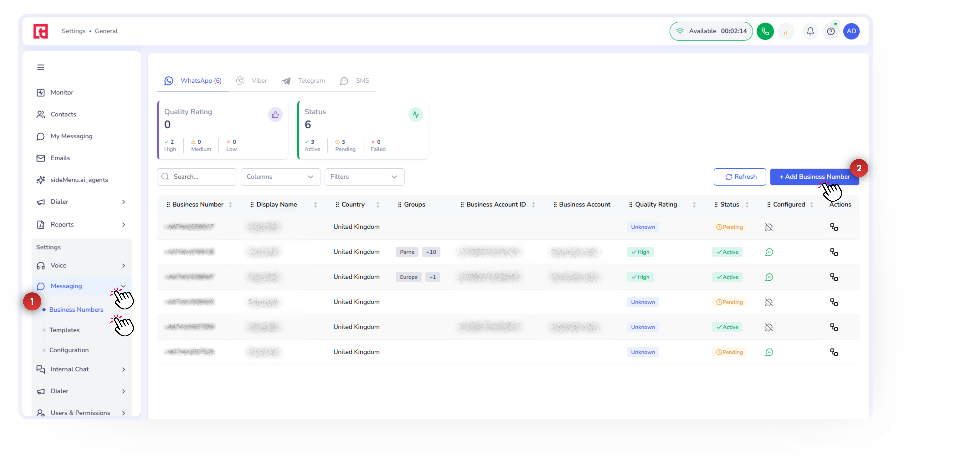Open the notifications bell
This screenshot has height=457, width=980.
(x=810, y=31)
